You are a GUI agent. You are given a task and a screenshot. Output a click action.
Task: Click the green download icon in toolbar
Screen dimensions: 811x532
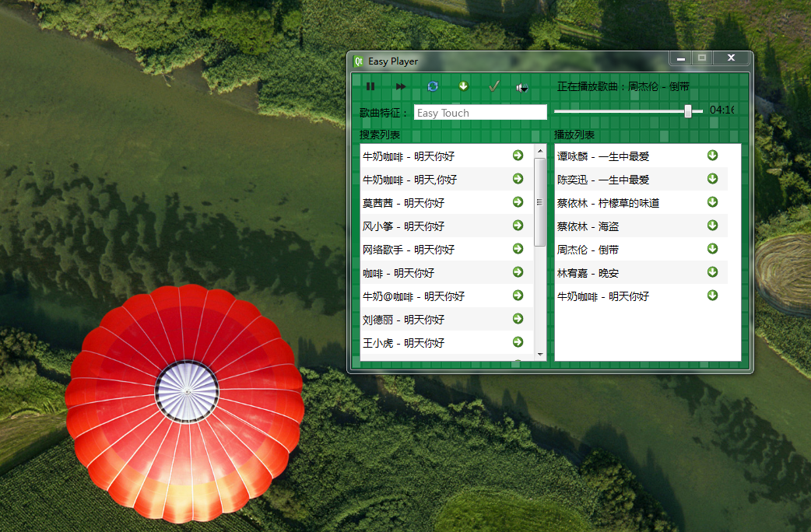click(464, 86)
